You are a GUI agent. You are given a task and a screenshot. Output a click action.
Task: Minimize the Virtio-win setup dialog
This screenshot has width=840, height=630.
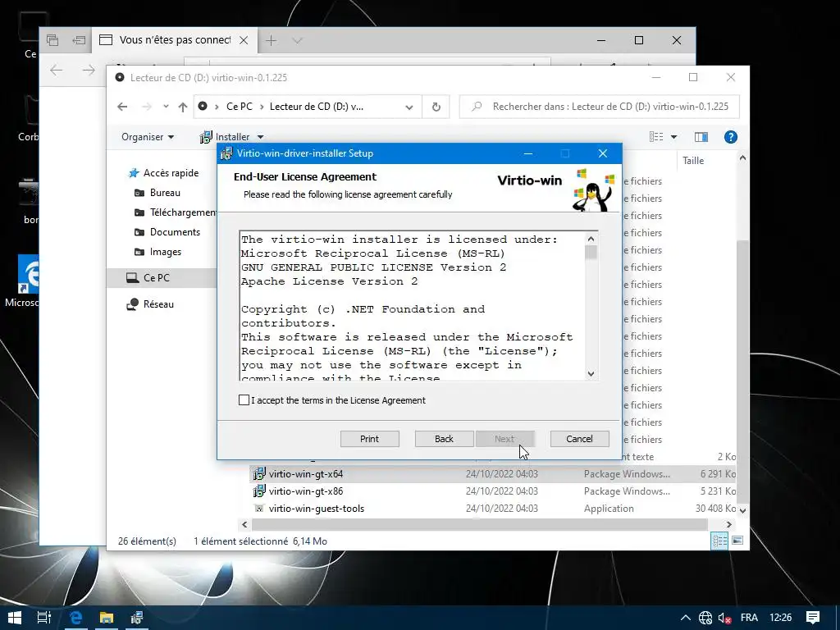(x=528, y=153)
